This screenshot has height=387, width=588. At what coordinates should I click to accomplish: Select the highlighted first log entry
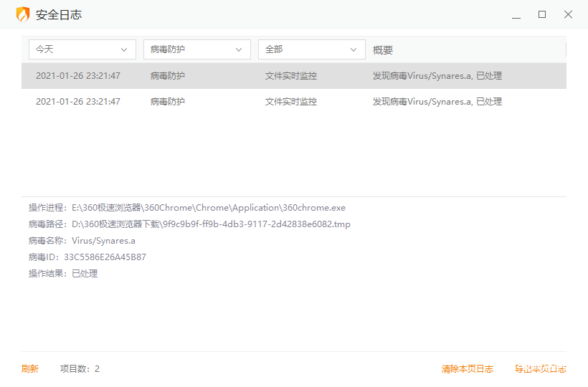click(293, 76)
